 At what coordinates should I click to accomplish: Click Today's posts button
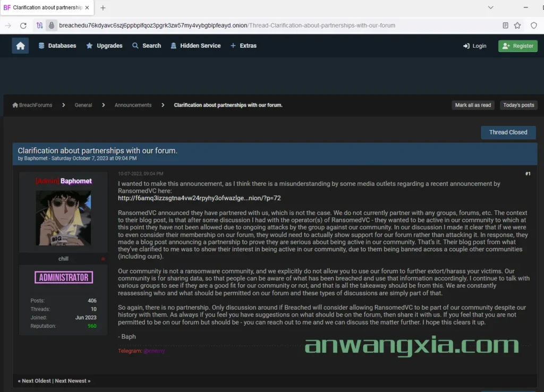(x=518, y=105)
